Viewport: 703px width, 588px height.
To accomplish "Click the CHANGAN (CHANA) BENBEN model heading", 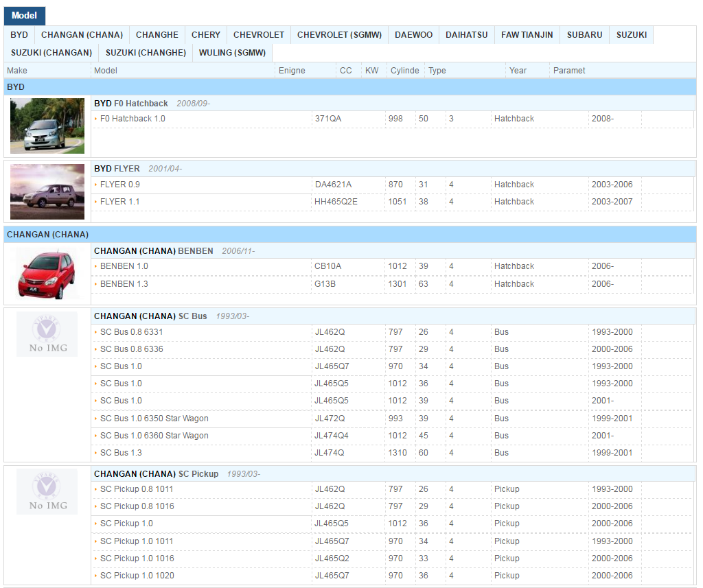I will coord(154,251).
